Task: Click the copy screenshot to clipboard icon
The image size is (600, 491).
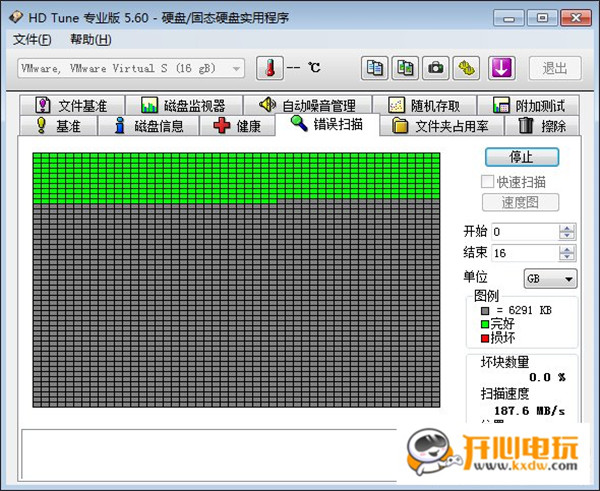Action: pyautogui.click(x=405, y=68)
